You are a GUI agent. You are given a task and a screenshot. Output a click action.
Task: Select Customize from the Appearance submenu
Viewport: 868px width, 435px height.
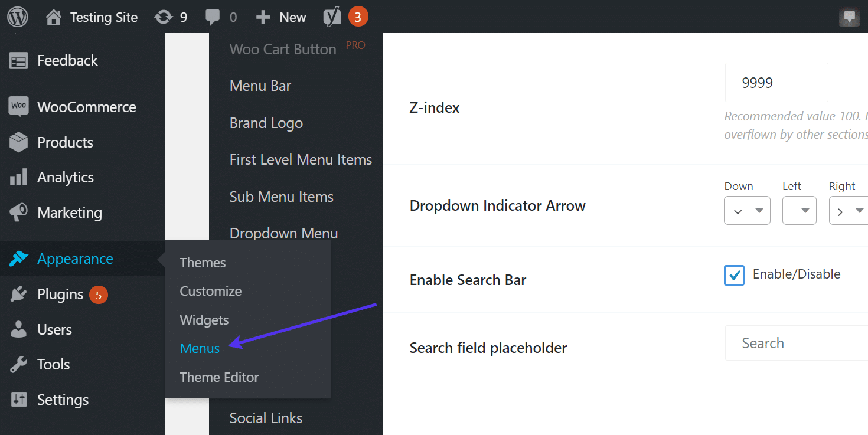pos(210,291)
